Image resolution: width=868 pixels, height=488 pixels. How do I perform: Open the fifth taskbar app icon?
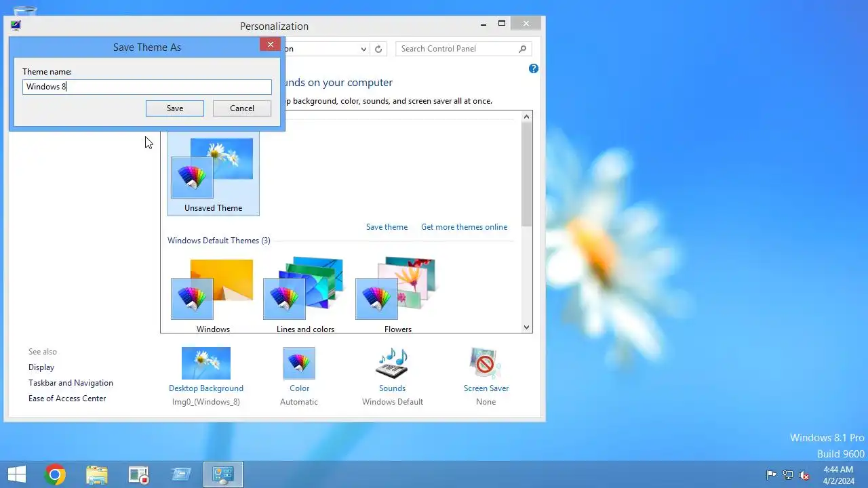(181, 474)
